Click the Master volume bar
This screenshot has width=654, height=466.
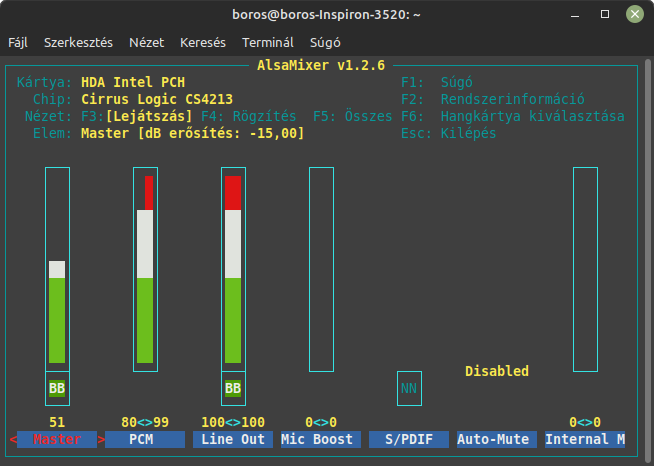point(57,269)
